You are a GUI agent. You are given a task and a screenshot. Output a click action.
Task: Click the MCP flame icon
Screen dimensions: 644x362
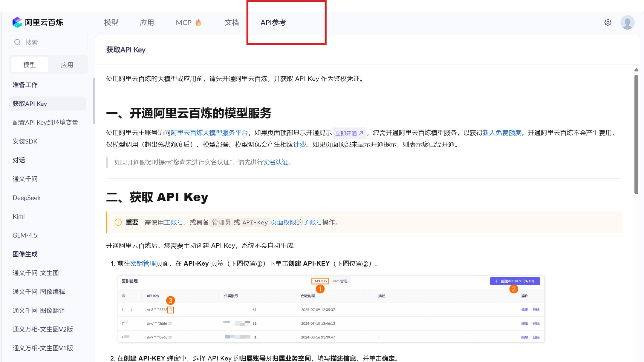(x=198, y=23)
